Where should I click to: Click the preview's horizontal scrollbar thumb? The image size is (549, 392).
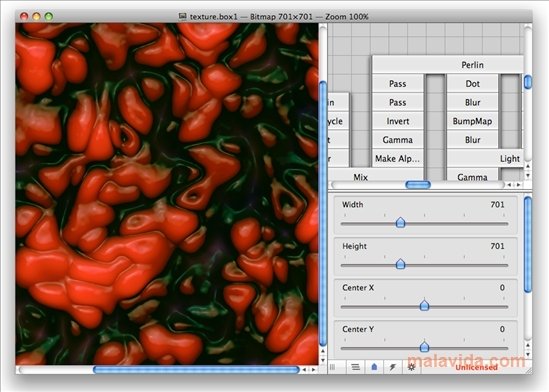196,370
